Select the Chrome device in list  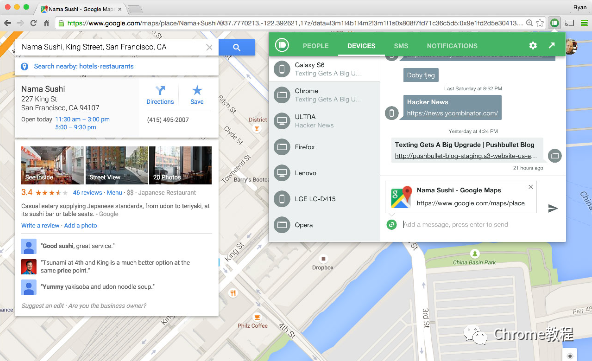coord(324,95)
